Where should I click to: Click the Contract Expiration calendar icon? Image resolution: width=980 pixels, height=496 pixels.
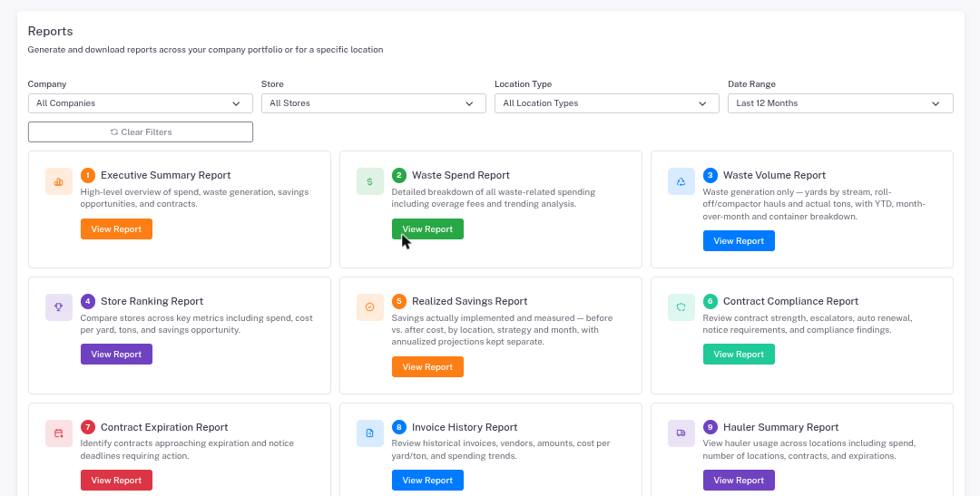59,433
